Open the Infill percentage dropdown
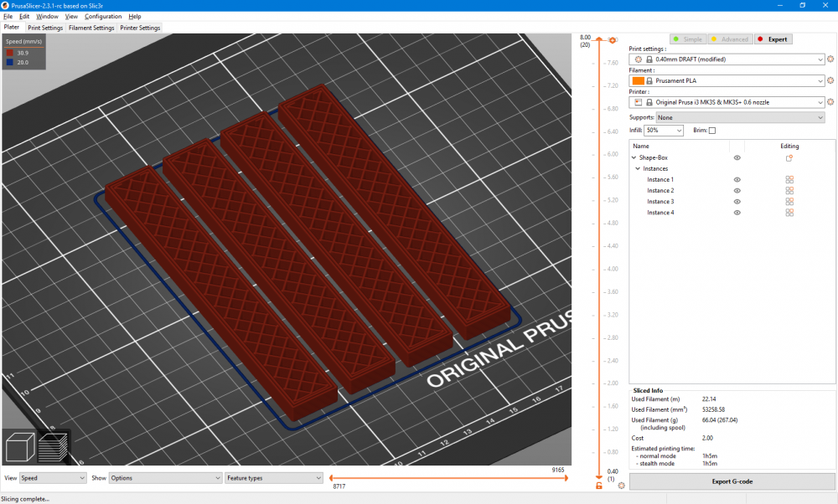 click(665, 131)
